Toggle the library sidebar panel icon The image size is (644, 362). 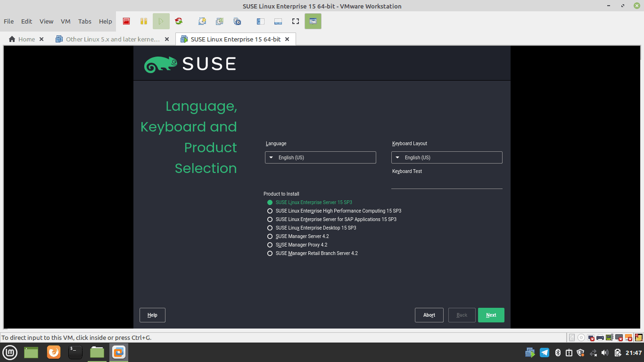(261, 21)
